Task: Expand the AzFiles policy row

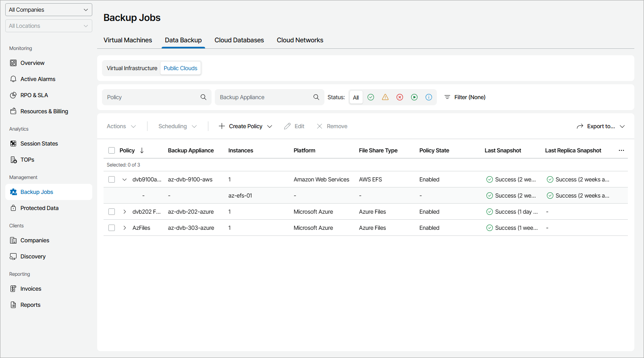Action: 125,228
